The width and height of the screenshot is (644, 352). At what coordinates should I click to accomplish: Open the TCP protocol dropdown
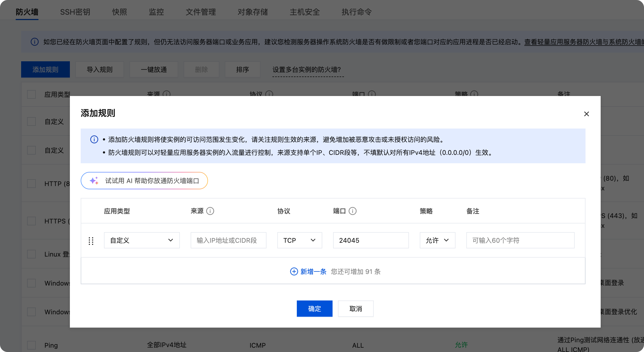click(x=300, y=240)
